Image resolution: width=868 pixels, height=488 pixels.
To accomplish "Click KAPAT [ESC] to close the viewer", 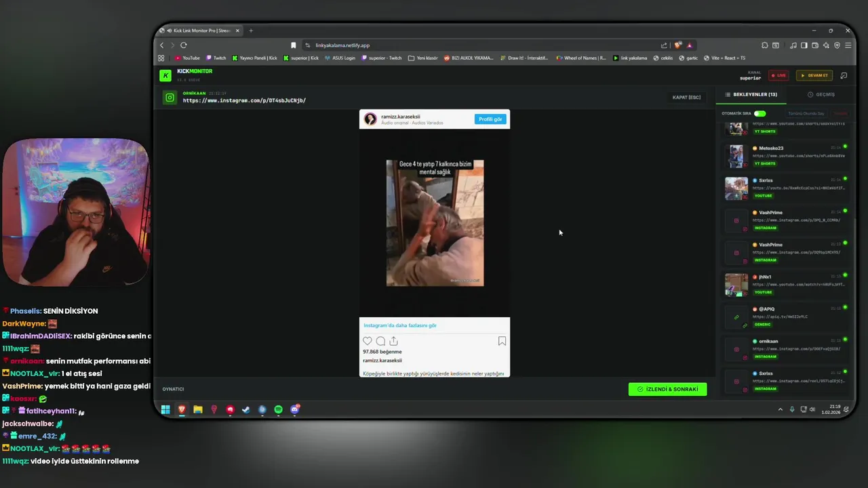I will pyautogui.click(x=686, y=98).
